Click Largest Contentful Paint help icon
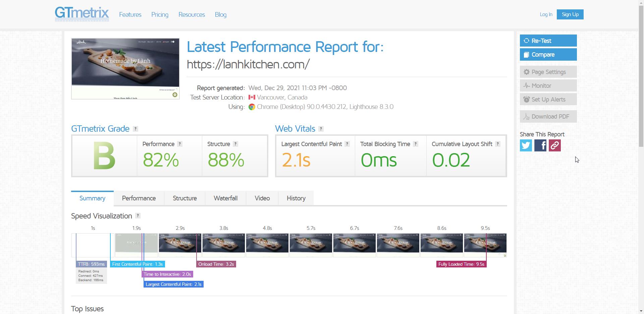This screenshot has height=314, width=644. (x=347, y=144)
